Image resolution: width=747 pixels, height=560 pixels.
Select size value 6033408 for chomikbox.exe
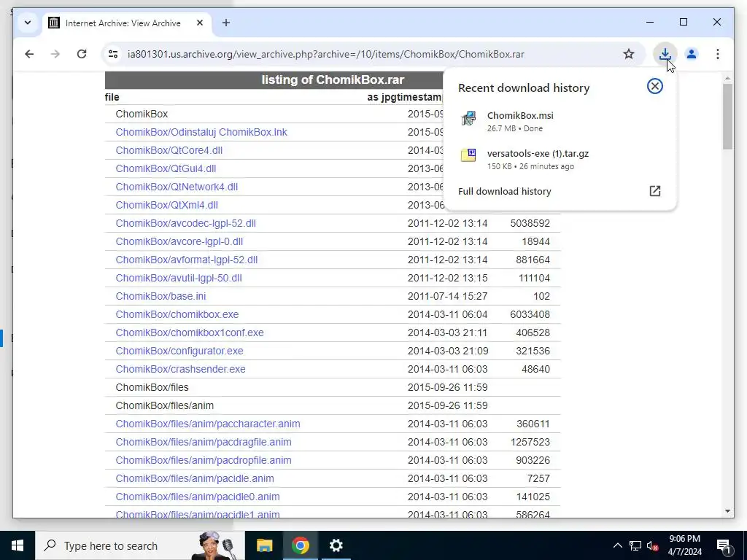pos(530,314)
